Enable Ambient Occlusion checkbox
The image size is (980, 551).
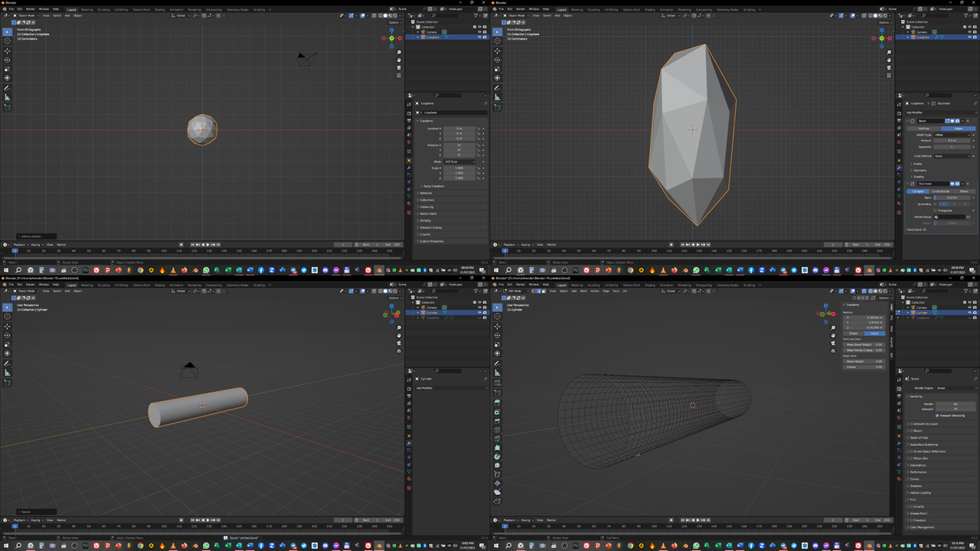coord(911,424)
